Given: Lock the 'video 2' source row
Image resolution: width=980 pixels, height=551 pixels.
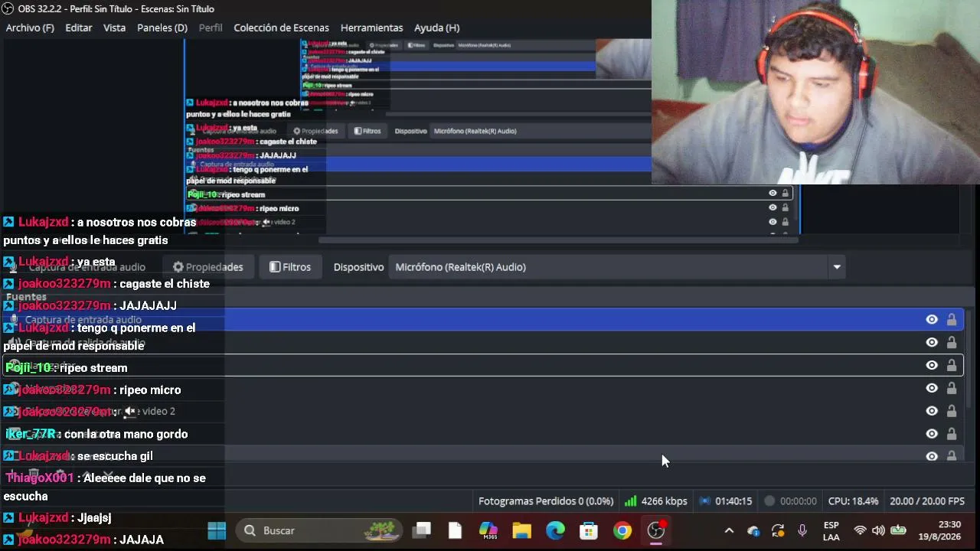Looking at the screenshot, I should click(x=952, y=411).
